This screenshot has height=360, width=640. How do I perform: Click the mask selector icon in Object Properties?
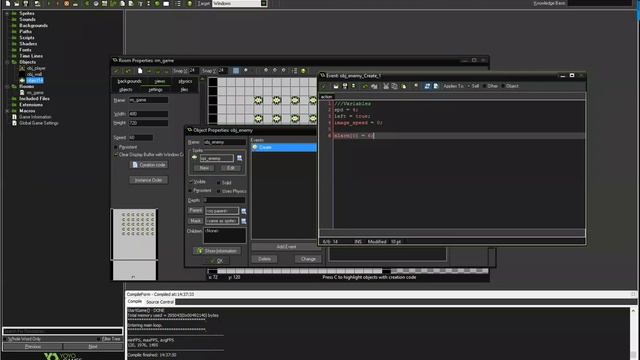(244, 221)
